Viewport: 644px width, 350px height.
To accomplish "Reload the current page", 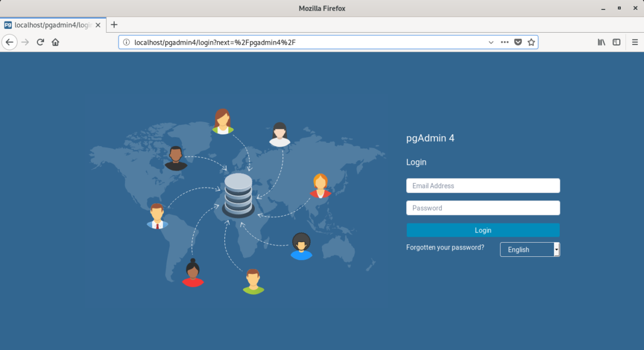I will point(40,42).
